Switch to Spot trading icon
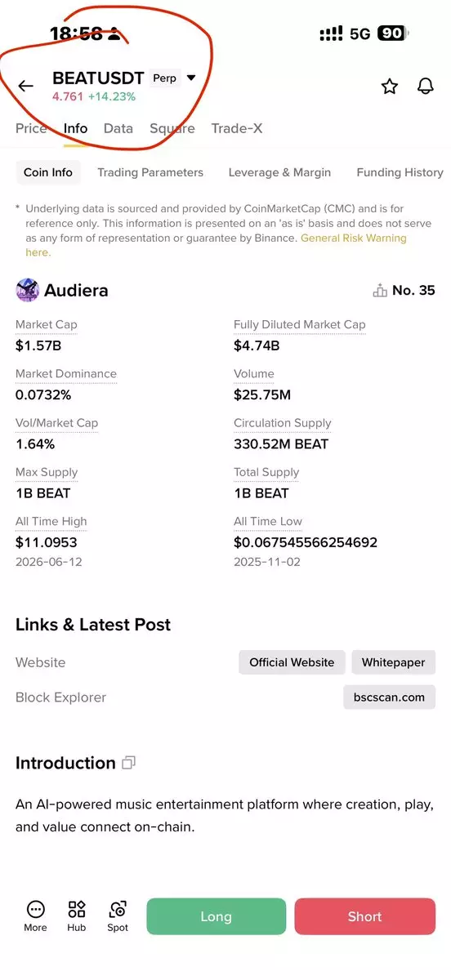The width and height of the screenshot is (451, 980). coord(118,909)
